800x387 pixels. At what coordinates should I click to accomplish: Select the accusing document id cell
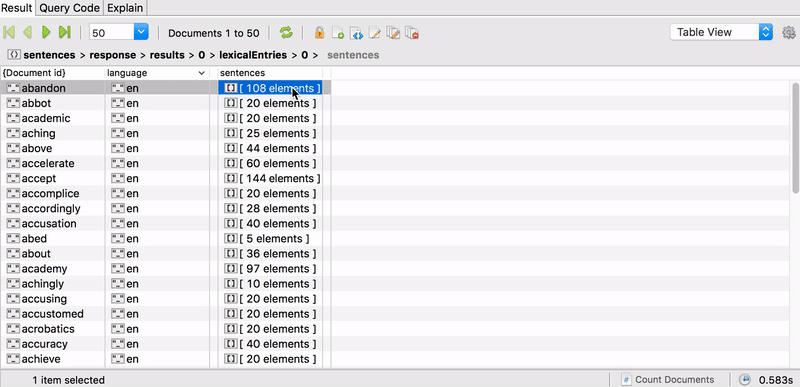click(x=53, y=299)
